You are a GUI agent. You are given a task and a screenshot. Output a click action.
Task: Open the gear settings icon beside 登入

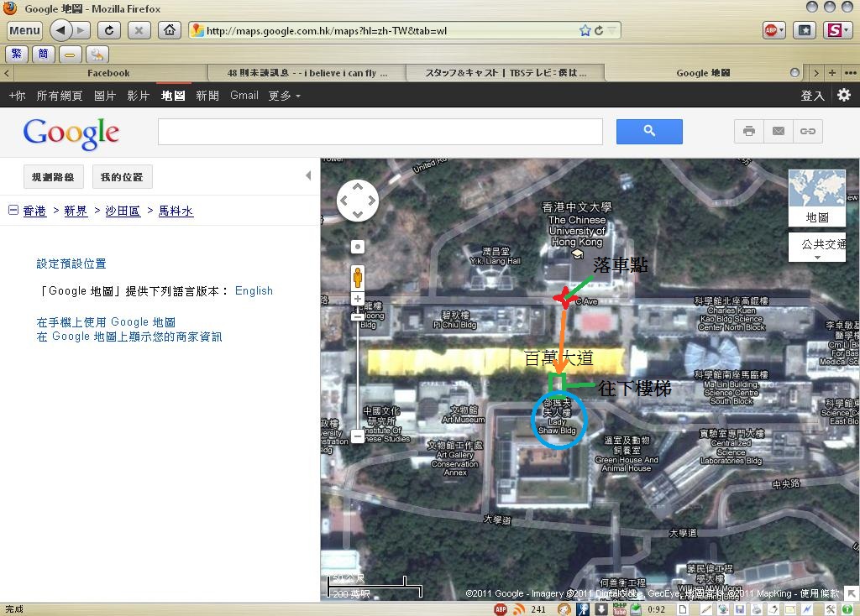click(844, 95)
